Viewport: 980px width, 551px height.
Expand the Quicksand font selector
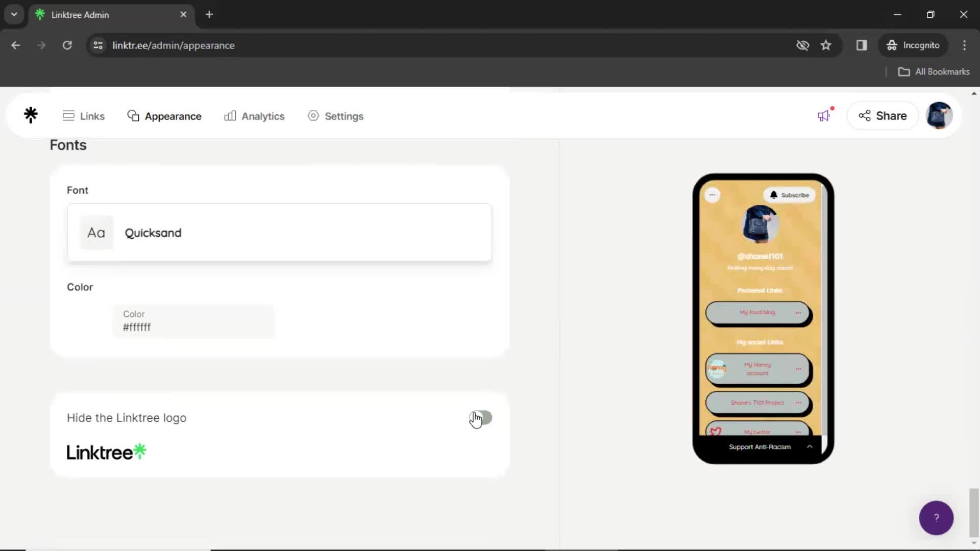pos(279,233)
